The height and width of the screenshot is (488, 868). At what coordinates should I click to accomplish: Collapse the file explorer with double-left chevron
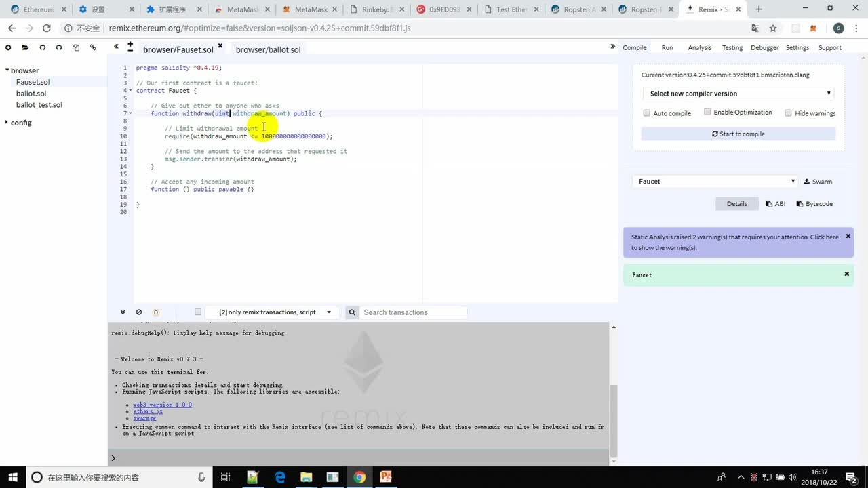[x=117, y=47]
